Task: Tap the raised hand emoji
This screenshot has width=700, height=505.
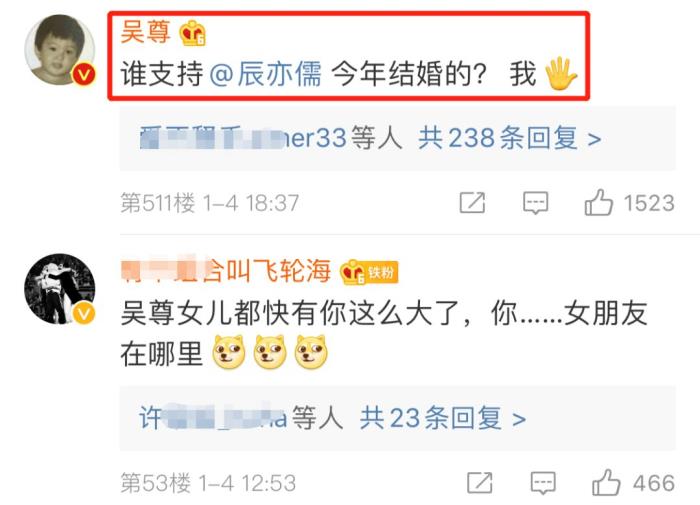Action: (561, 74)
